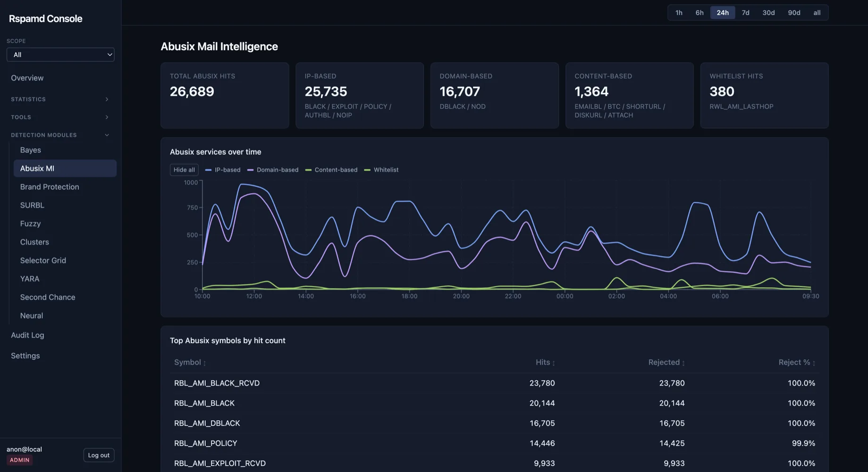Click the anon@local username
Viewport: 868px width, 472px height.
point(24,449)
